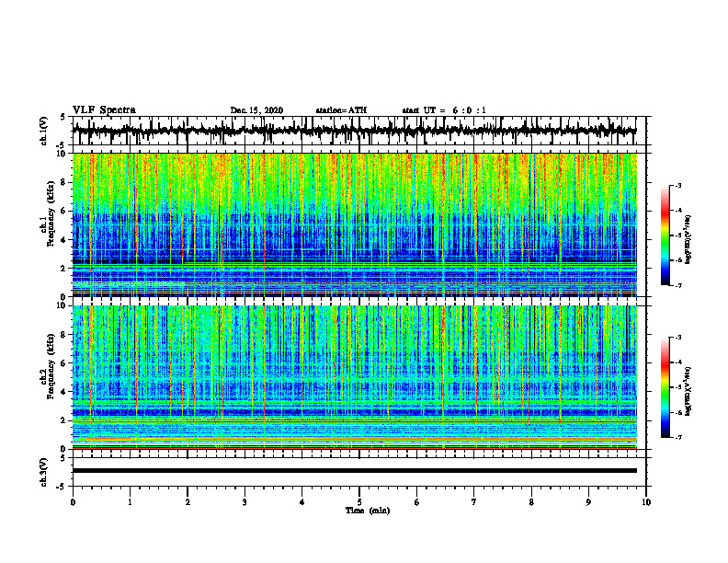This screenshot has height=563, width=728.
Task: Click ch.1 frequency tick label "4"
Action: pyautogui.click(x=63, y=240)
